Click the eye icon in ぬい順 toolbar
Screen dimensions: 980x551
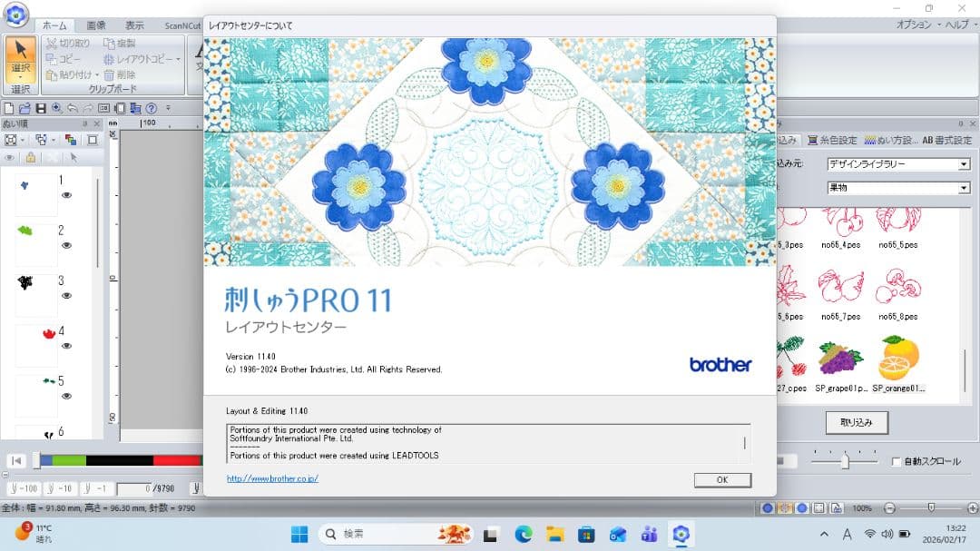tap(9, 158)
